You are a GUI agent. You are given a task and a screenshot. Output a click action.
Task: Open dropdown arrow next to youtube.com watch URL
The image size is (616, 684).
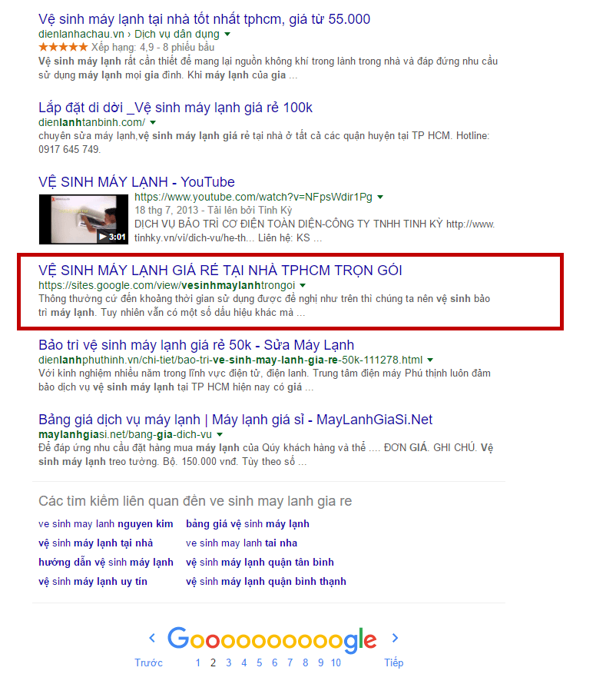click(380, 198)
